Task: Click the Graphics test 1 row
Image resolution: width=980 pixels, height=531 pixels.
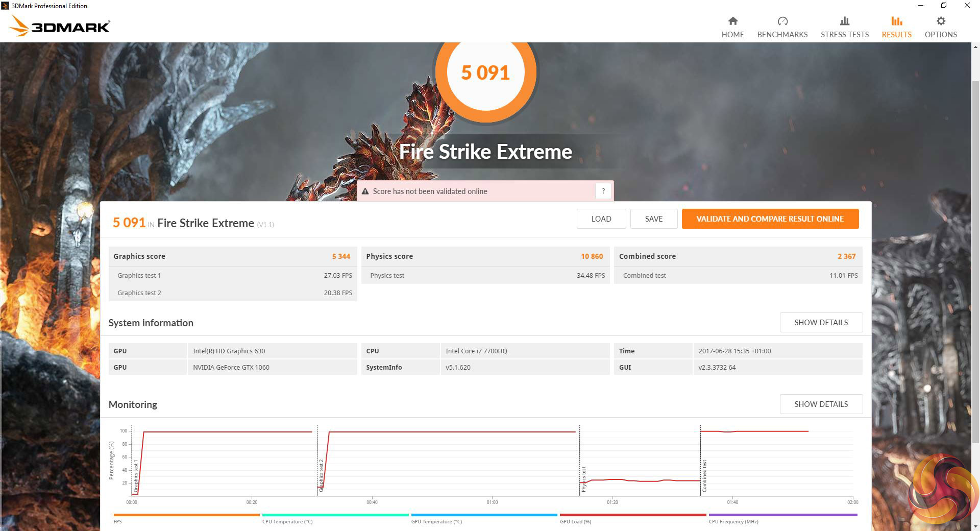Action: pos(233,275)
